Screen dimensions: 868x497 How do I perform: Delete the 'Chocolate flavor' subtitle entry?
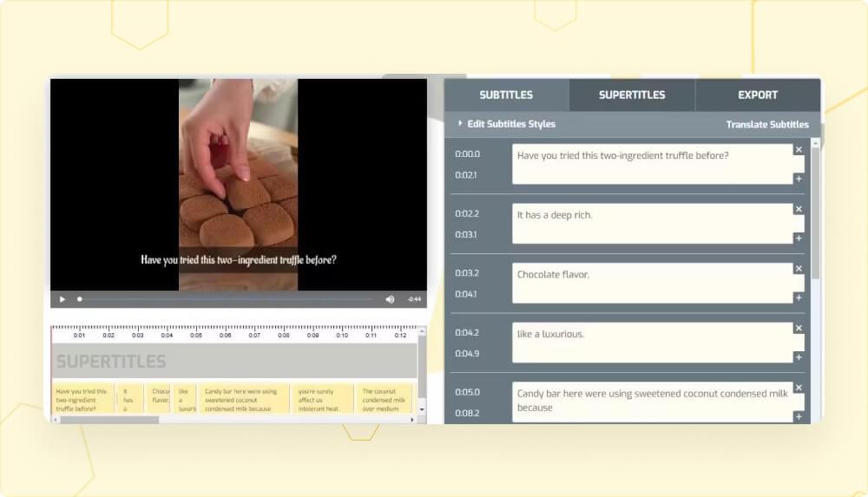(x=799, y=269)
